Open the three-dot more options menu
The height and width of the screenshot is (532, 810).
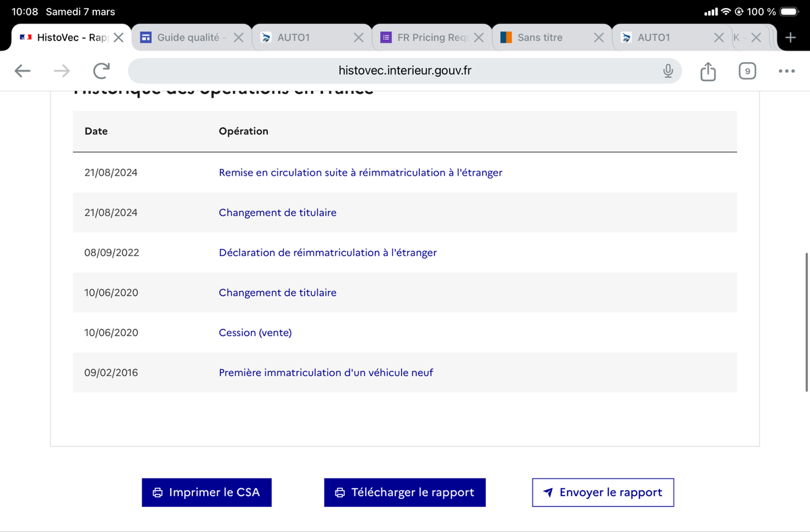click(786, 70)
